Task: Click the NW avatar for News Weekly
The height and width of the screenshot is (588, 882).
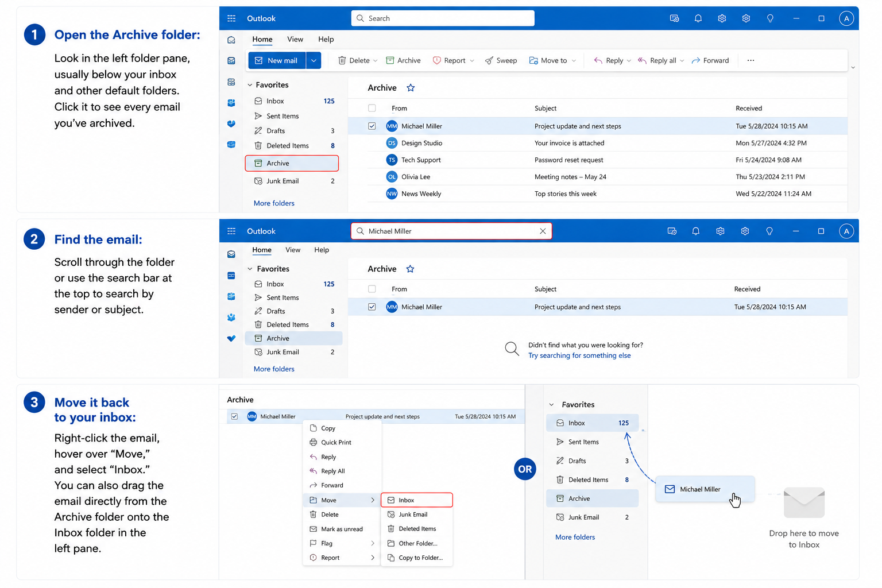Action: (x=392, y=194)
